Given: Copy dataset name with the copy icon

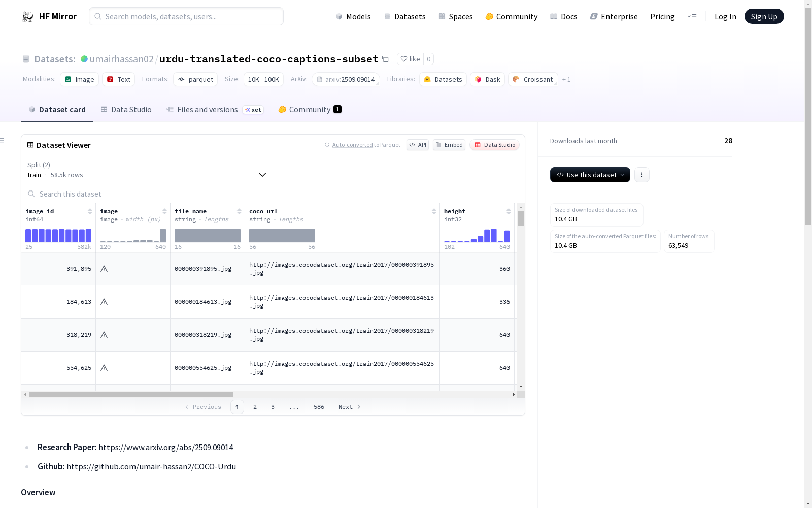Looking at the screenshot, I should 385,59.
